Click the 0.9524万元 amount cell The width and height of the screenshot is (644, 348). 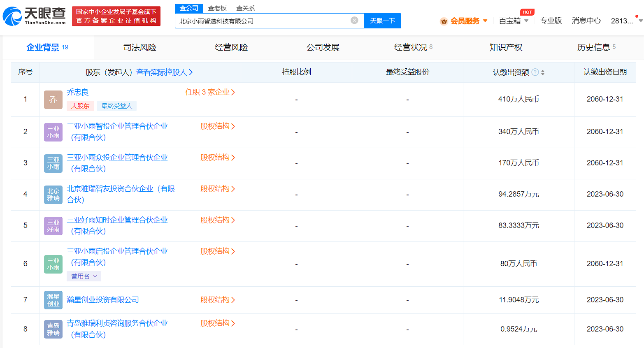pos(518,329)
